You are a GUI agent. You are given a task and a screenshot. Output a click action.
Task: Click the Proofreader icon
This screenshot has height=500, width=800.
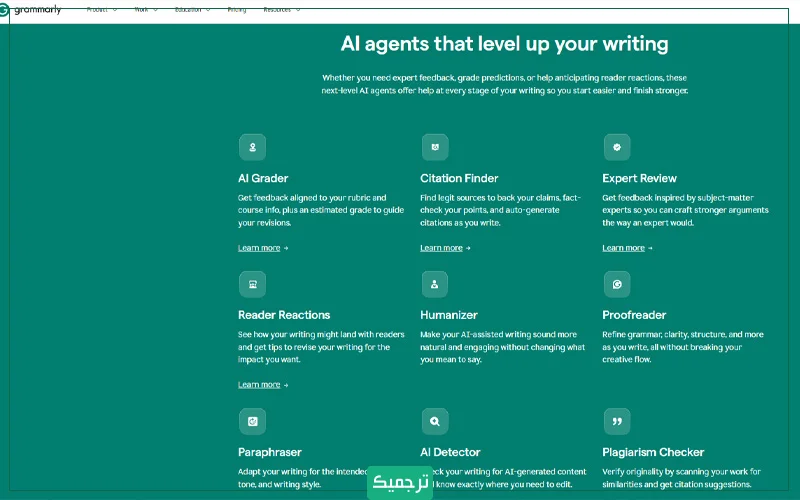(617, 284)
